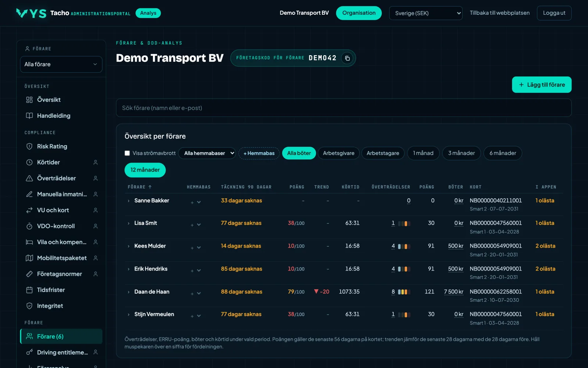Click the + Hemmabas button

tap(259, 153)
